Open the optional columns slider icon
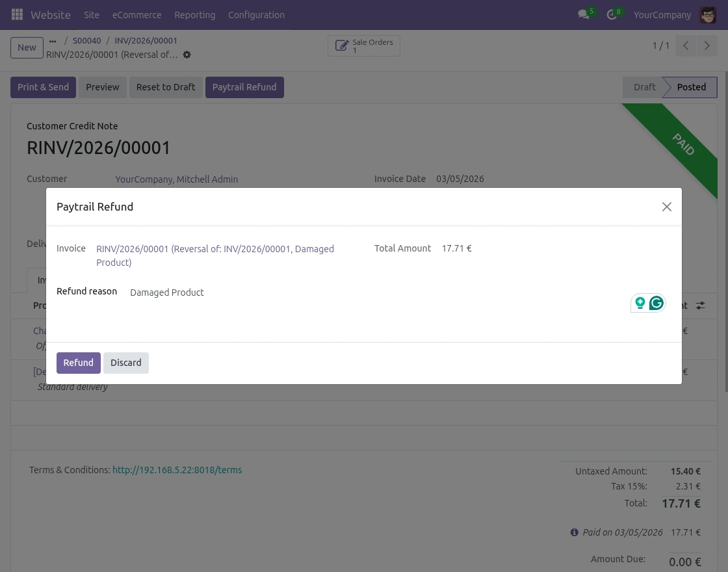This screenshot has height=572, width=728. [700, 305]
